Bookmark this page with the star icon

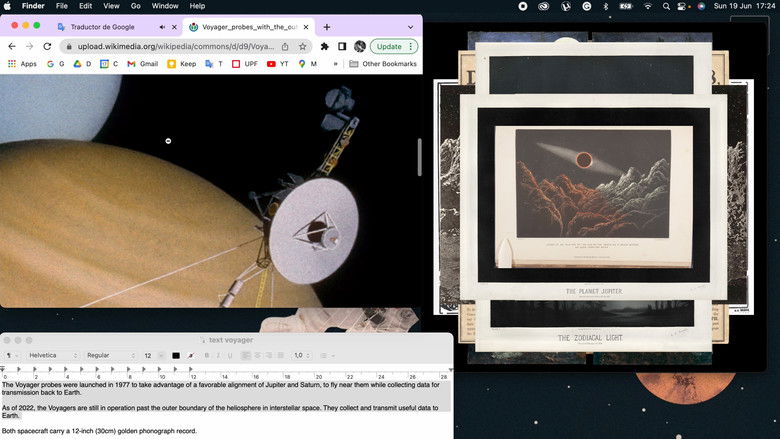[x=302, y=46]
